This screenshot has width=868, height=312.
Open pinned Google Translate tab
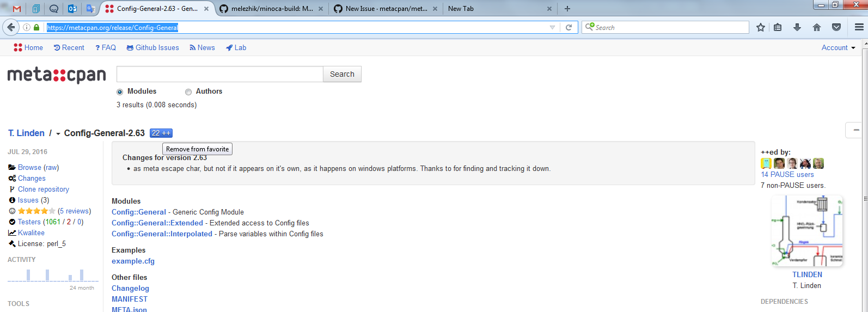point(91,9)
